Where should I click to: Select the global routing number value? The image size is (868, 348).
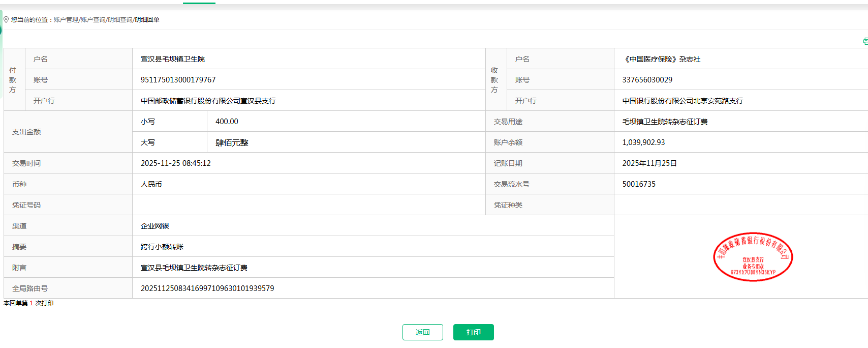[x=207, y=288]
